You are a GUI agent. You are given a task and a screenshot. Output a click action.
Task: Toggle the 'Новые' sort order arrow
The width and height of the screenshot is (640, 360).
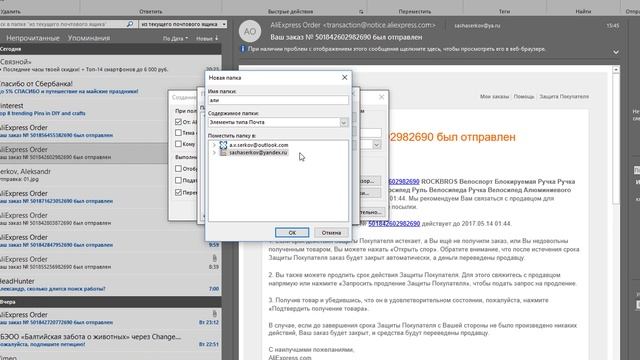click(207, 38)
